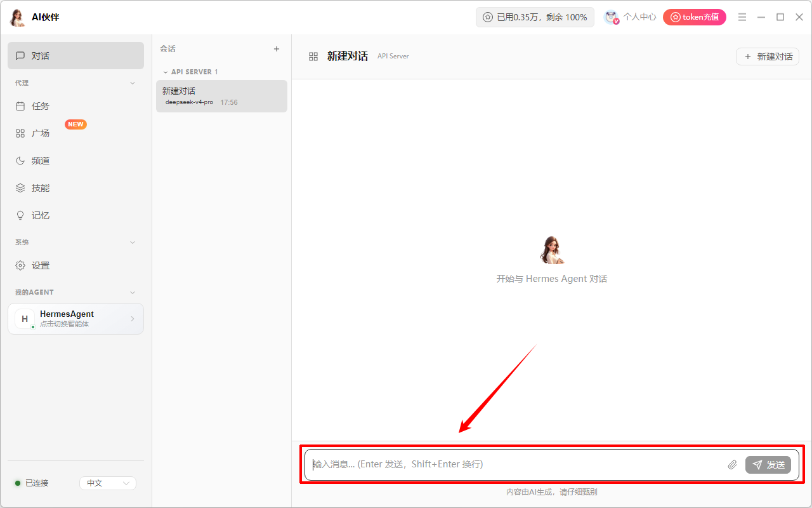
Task: Click the grid icon beside the chat title
Action: point(313,57)
